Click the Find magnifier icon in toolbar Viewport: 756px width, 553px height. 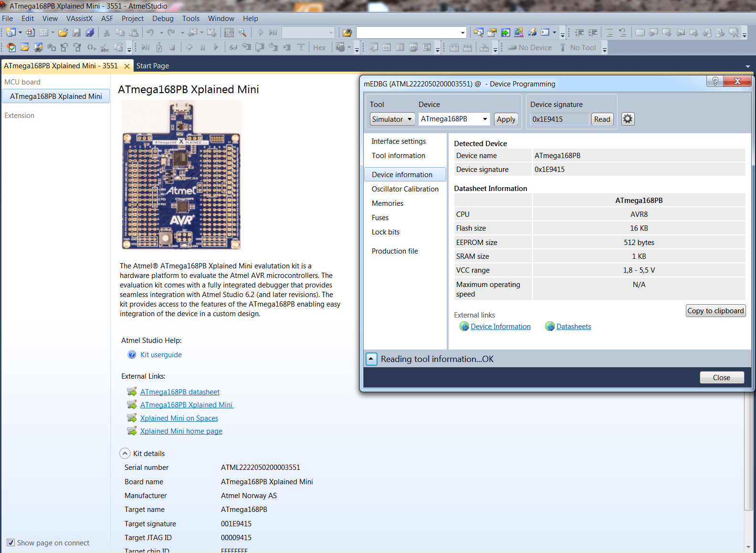(242, 32)
